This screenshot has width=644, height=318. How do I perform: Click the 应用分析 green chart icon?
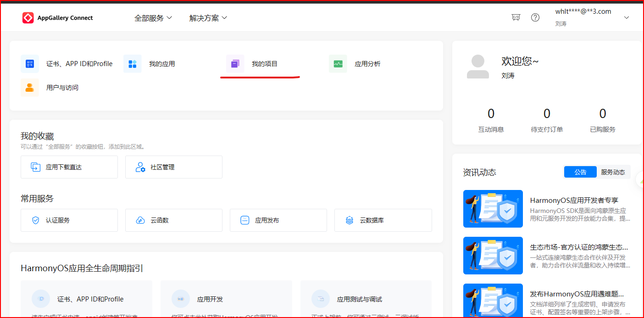click(x=338, y=64)
